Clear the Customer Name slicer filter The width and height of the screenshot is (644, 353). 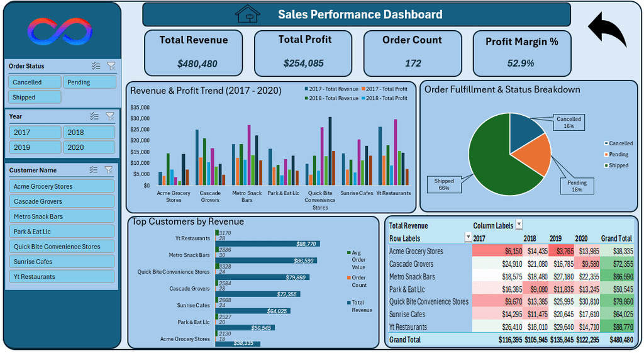tap(108, 170)
